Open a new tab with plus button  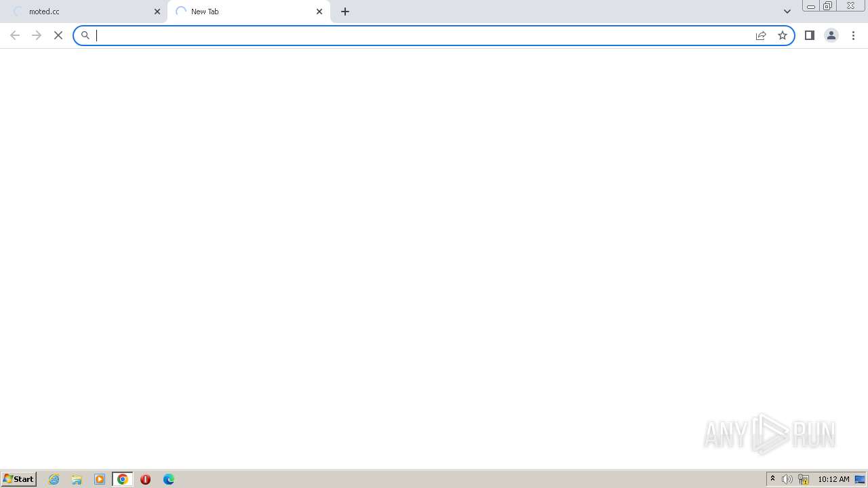[x=345, y=12]
